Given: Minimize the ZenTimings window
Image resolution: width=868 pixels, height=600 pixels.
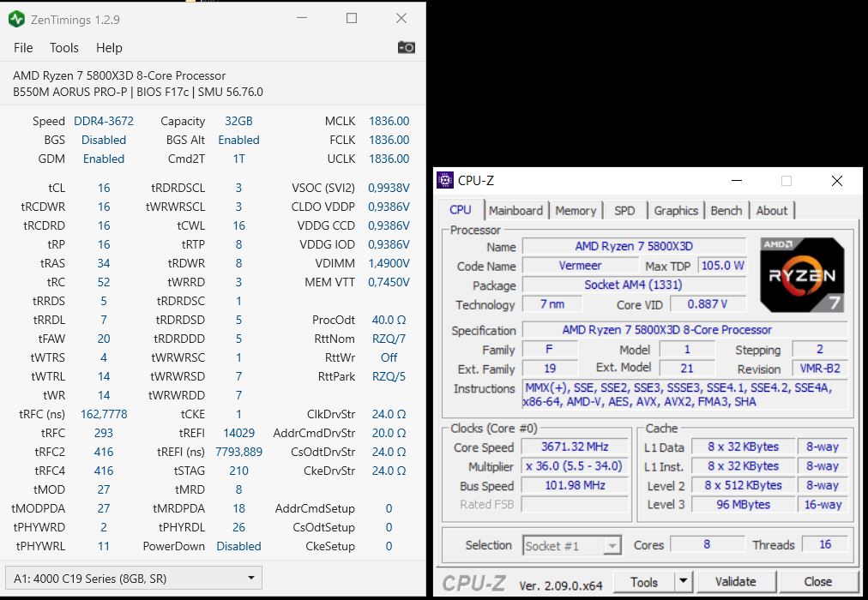Looking at the screenshot, I should tap(302, 18).
